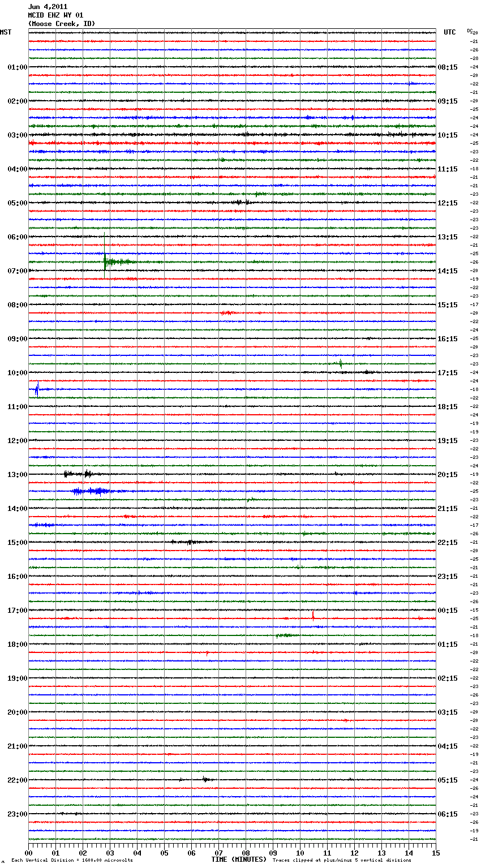Click the 06:00 MST hour label
Image resolution: width=481 pixels, height=868 pixels.
click(18, 237)
